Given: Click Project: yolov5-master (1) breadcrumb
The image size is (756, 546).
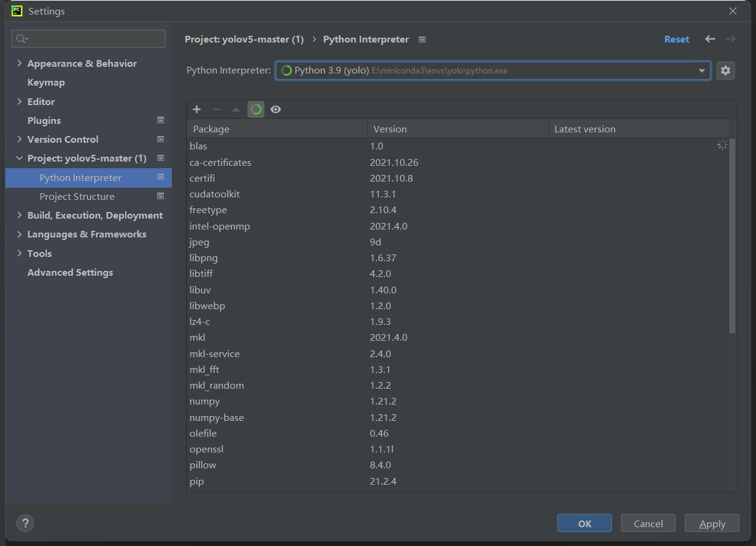Looking at the screenshot, I should click(x=244, y=39).
